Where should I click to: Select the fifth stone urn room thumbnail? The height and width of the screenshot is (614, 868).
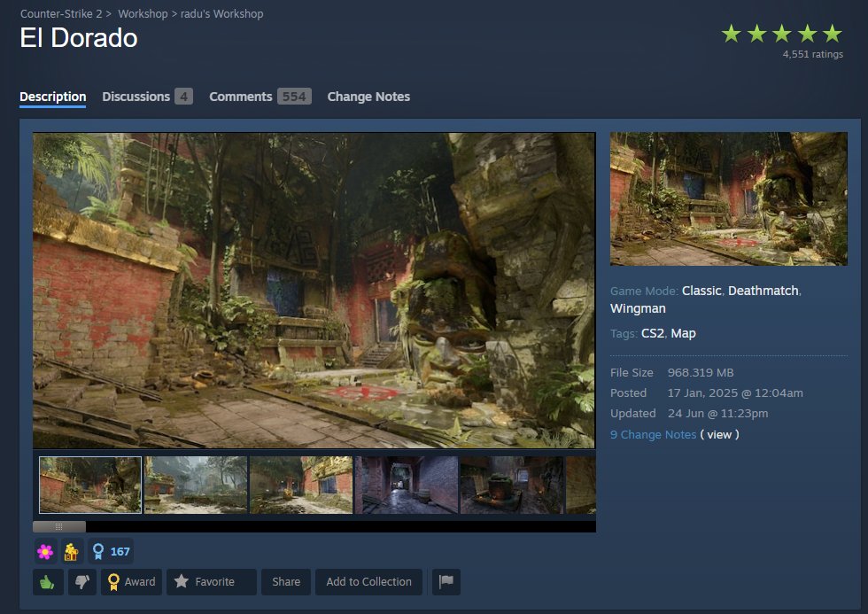512,485
